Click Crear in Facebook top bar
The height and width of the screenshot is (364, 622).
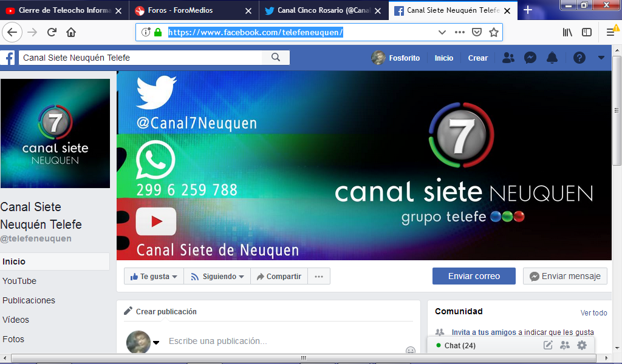coord(477,58)
